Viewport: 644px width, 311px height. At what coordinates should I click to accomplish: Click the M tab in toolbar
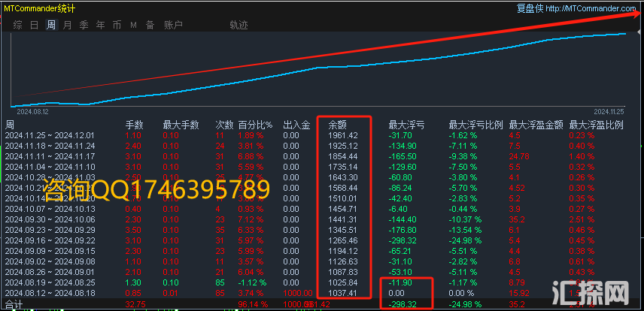pos(133,25)
